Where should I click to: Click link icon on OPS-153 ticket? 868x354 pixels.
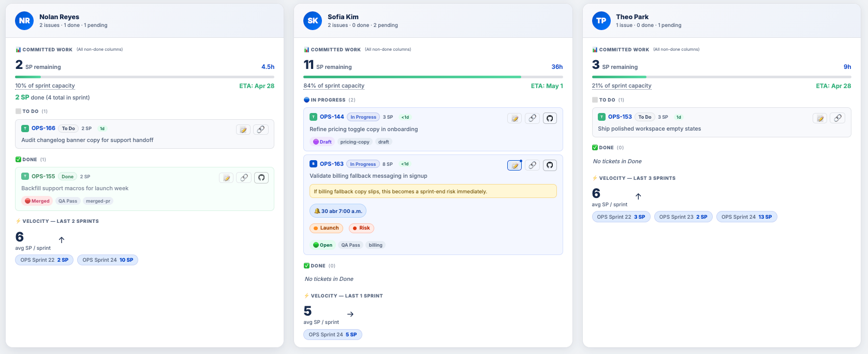coord(837,118)
